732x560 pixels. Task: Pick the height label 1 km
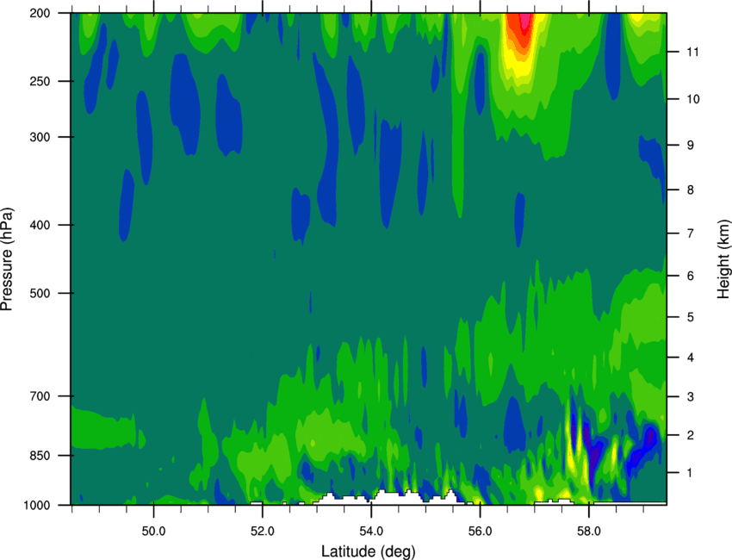(x=691, y=473)
